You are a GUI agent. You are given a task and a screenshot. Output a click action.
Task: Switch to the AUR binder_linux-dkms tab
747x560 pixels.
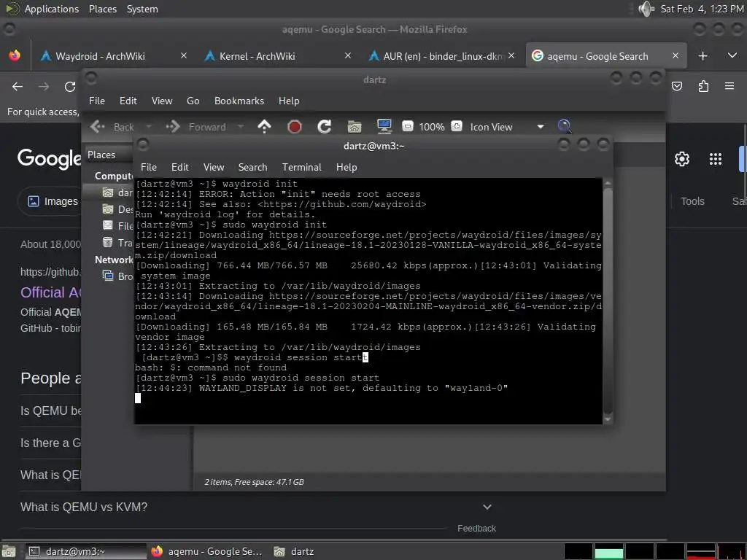(443, 56)
